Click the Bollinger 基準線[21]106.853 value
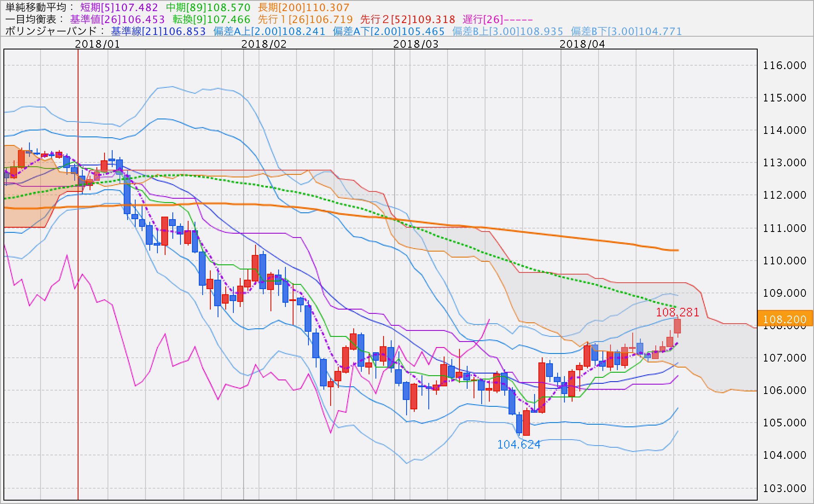This screenshot has height=504, width=814. [158, 31]
